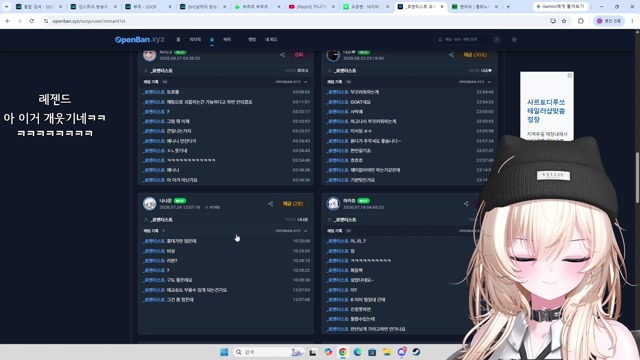Open File Explorer from the taskbar
The width and height of the screenshot is (640, 360).
(x=387, y=352)
